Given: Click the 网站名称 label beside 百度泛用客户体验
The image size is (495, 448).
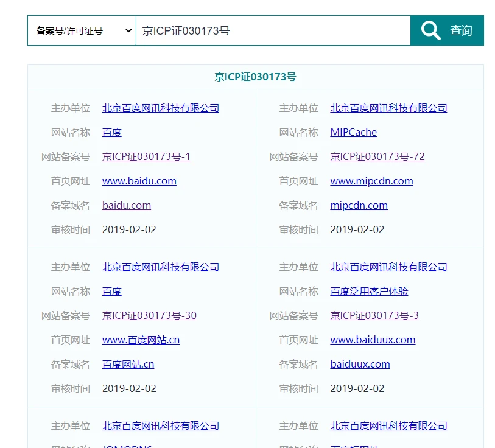Looking at the screenshot, I should tap(298, 291).
